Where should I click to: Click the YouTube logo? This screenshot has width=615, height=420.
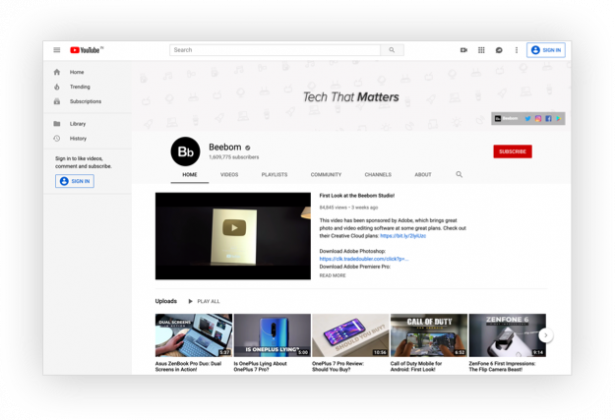click(86, 50)
